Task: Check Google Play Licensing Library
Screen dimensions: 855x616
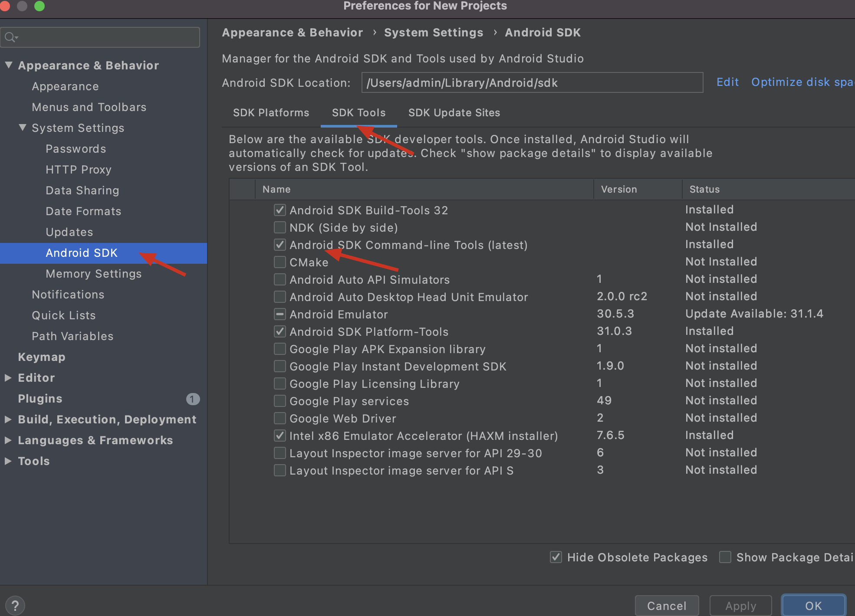Action: 280,384
